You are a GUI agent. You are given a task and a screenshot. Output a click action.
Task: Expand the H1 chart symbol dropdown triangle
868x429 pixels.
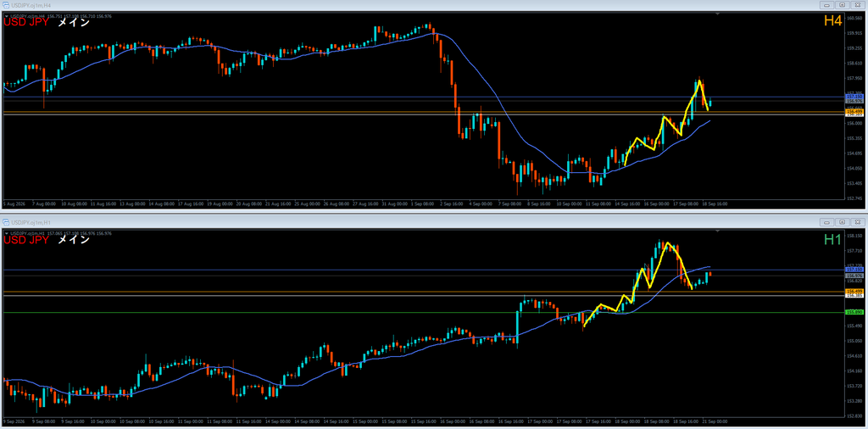6,234
